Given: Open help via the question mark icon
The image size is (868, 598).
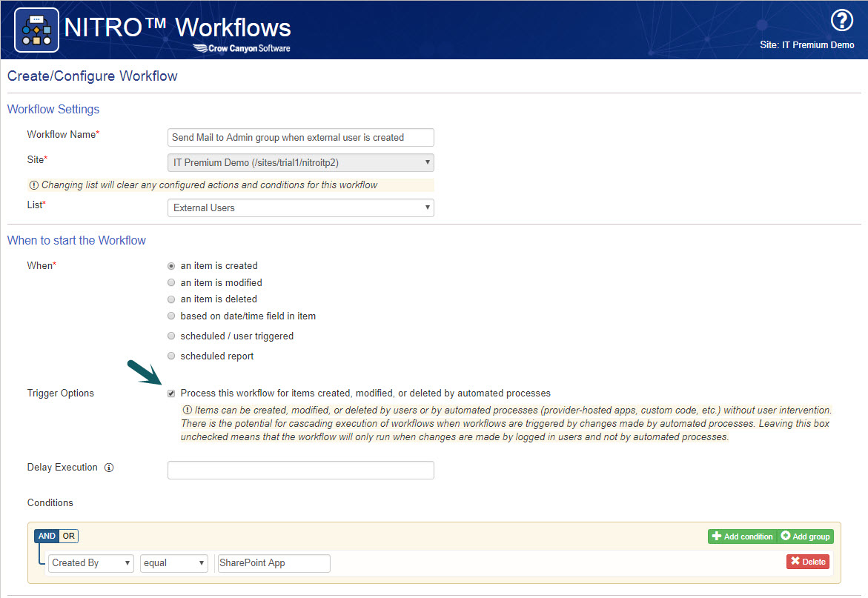Looking at the screenshot, I should tap(841, 21).
